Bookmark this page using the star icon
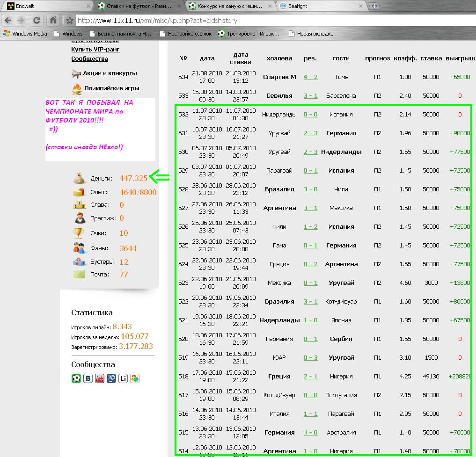Viewport: 476px width, 457px height. click(x=70, y=21)
